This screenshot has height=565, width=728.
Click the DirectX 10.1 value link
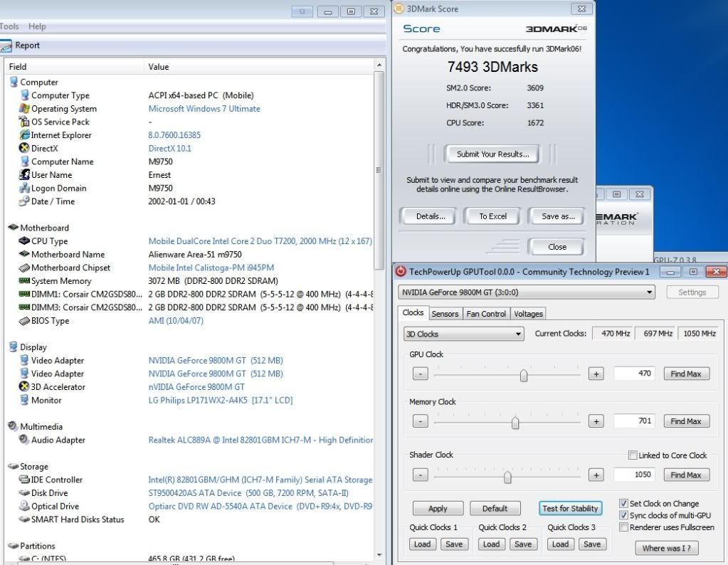tap(169, 149)
